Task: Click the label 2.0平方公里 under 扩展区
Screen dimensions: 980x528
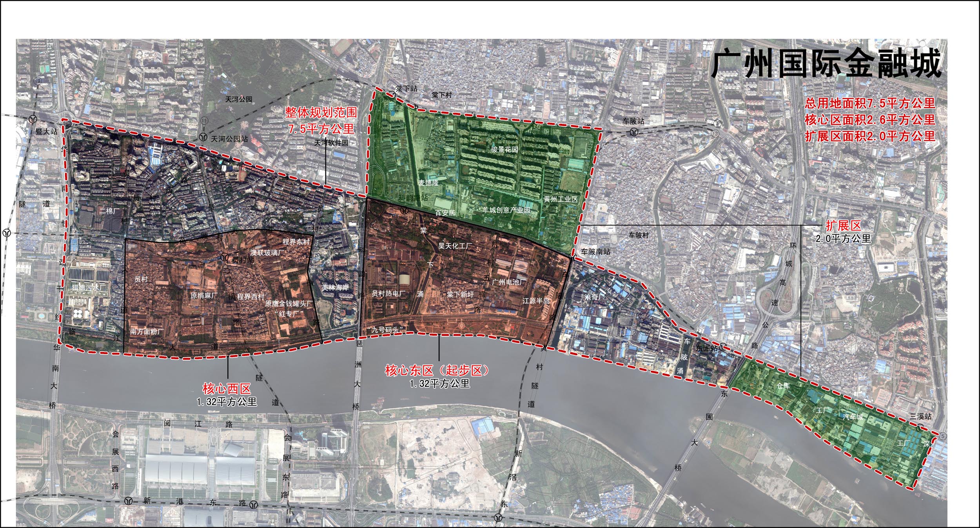Action: 843,239
